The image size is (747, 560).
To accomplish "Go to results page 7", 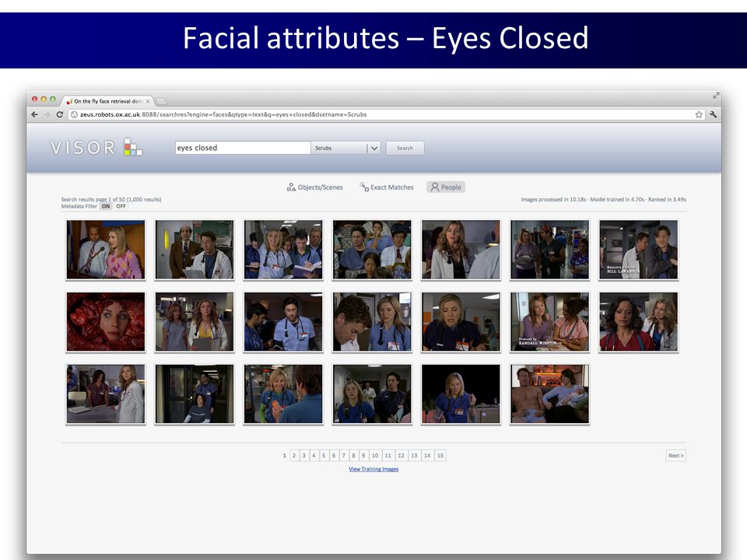I will click(343, 456).
